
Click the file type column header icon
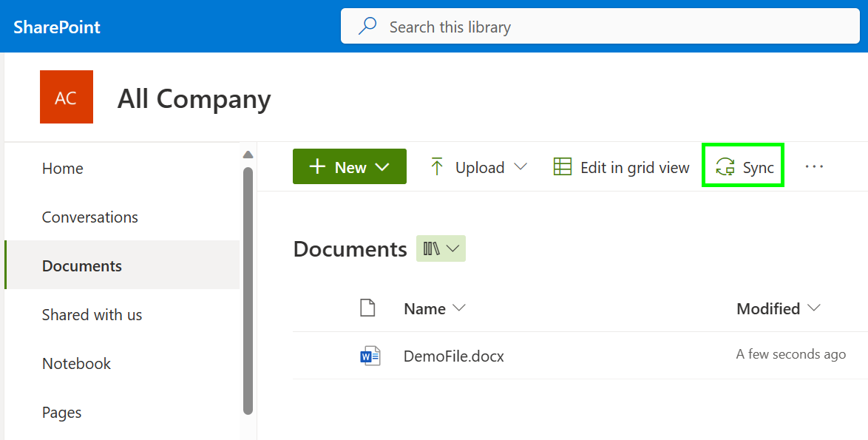367,308
